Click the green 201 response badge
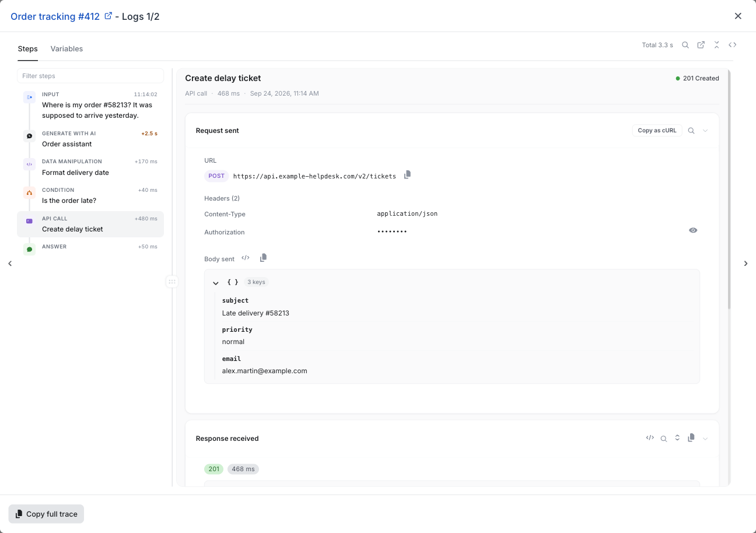Viewport: 756px width, 533px height. click(x=214, y=469)
